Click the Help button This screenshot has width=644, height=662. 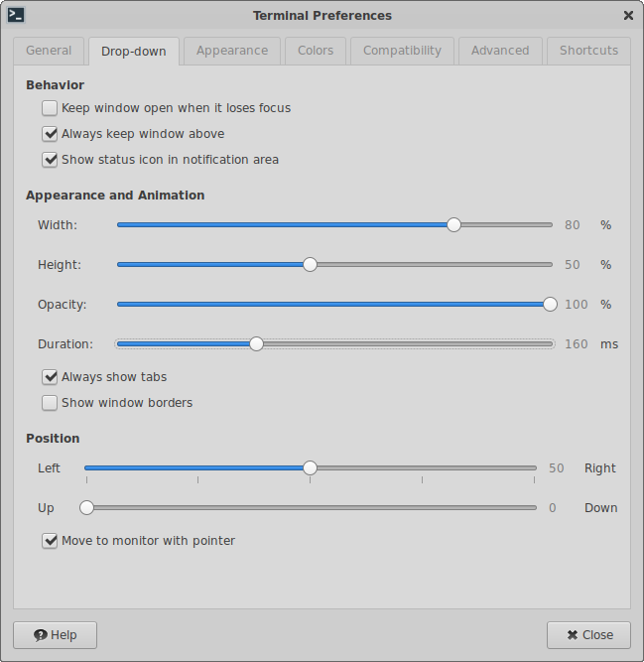[55, 635]
